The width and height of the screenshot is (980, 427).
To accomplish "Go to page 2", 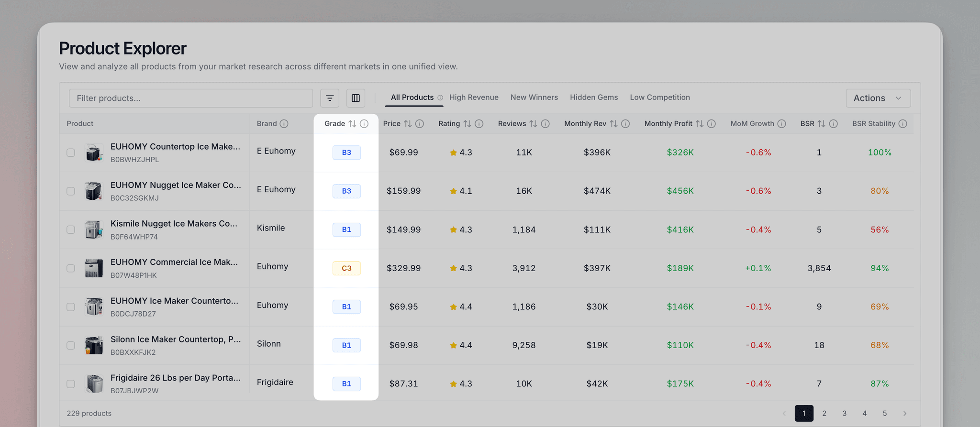I will (x=824, y=414).
